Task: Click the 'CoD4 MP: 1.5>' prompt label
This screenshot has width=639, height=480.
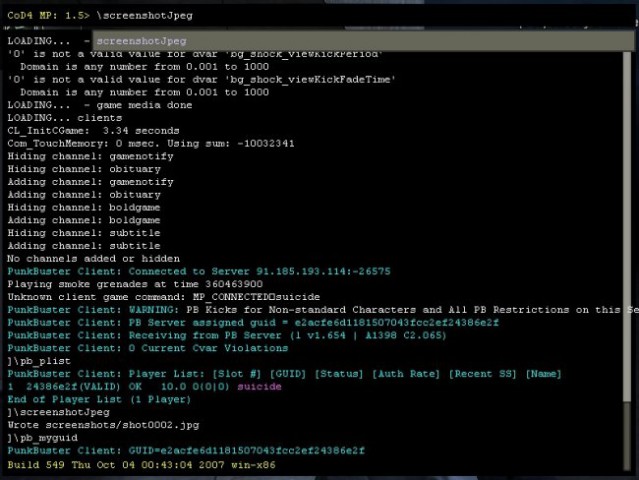Action: (x=48, y=15)
